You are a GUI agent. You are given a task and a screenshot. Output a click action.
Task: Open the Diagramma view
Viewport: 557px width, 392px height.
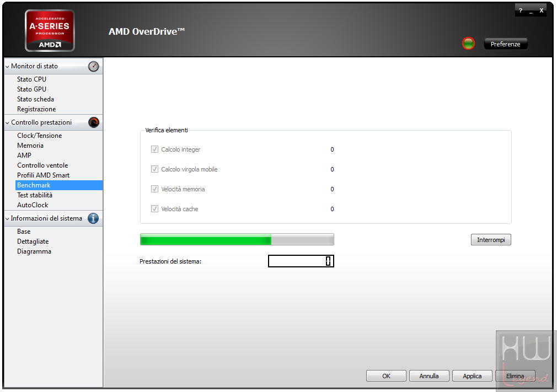pyautogui.click(x=34, y=251)
